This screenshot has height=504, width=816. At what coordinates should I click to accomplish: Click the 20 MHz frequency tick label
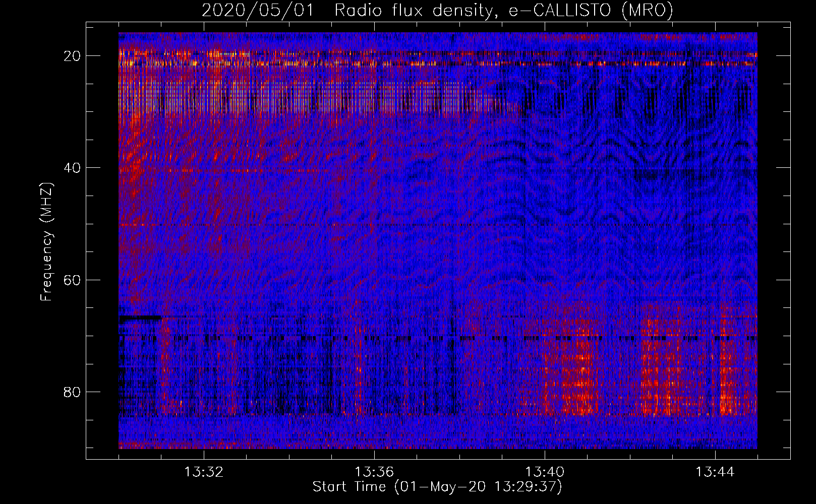[x=73, y=56]
